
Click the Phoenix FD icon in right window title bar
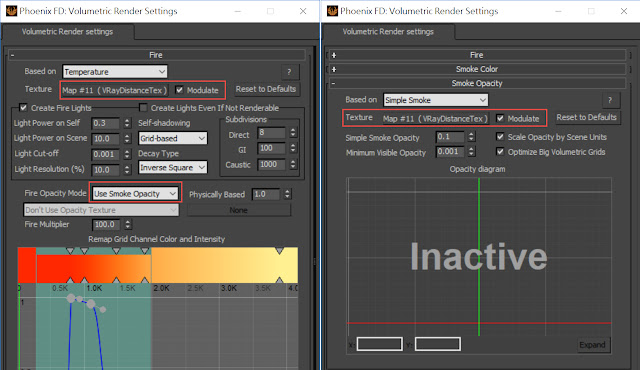[332, 11]
